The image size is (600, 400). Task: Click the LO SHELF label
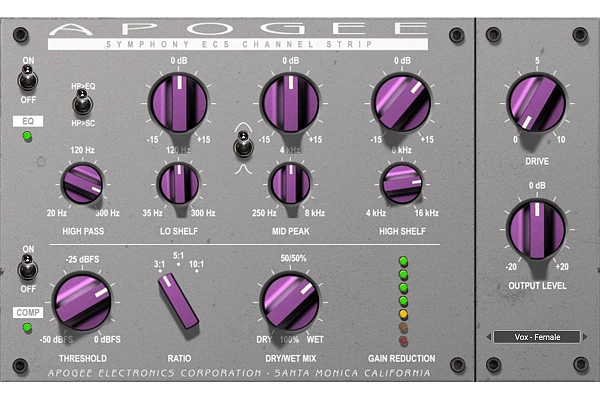(x=179, y=231)
